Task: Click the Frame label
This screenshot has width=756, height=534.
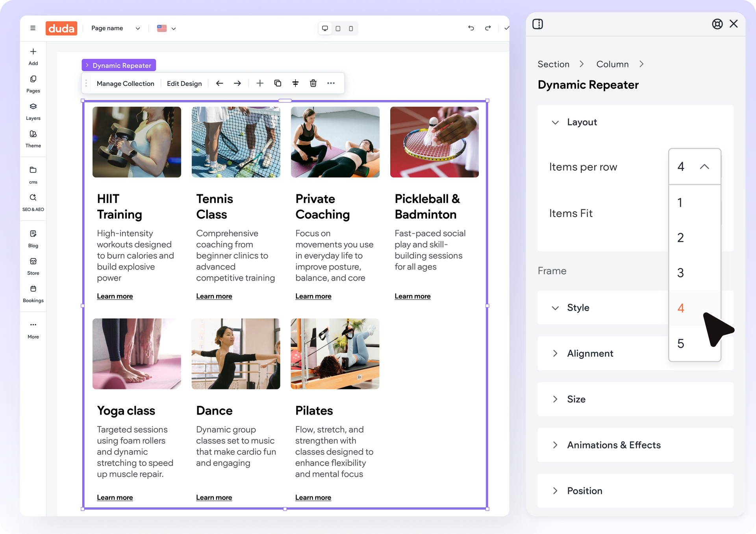Action: pyautogui.click(x=552, y=271)
